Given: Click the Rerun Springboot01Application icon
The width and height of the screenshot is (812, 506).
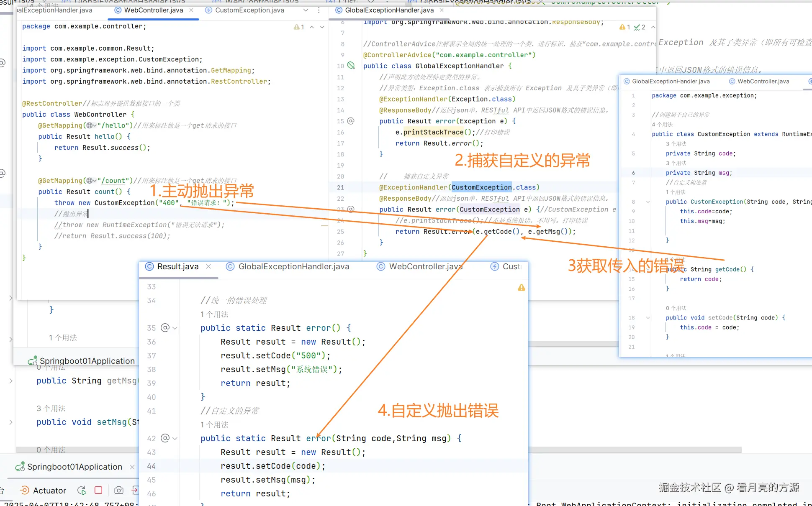Looking at the screenshot, I should (82, 491).
